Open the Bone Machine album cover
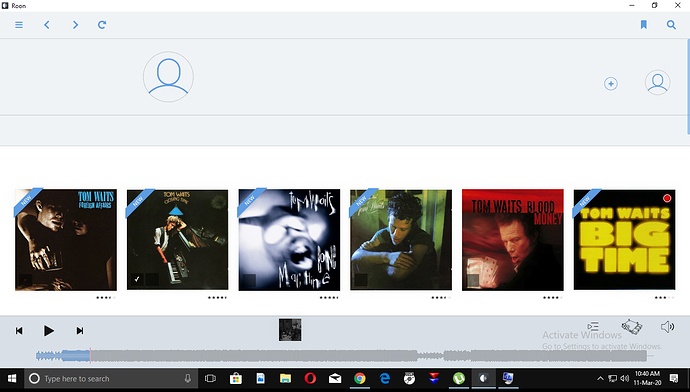The width and height of the screenshot is (690, 392). (x=289, y=240)
